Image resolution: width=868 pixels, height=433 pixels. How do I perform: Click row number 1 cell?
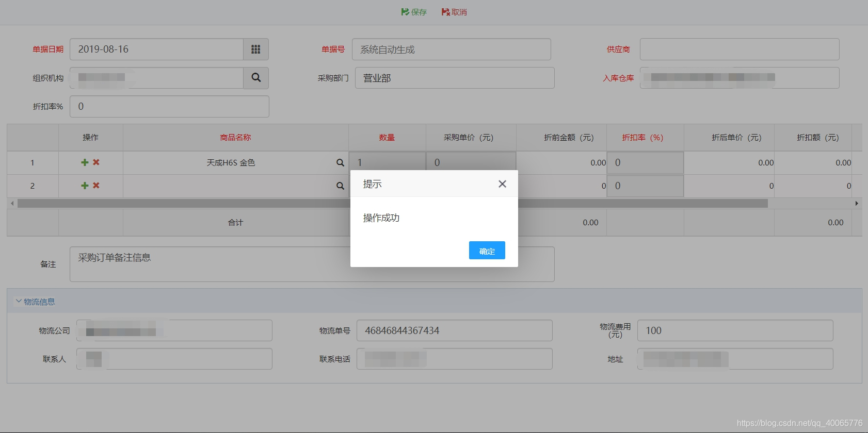pos(33,162)
